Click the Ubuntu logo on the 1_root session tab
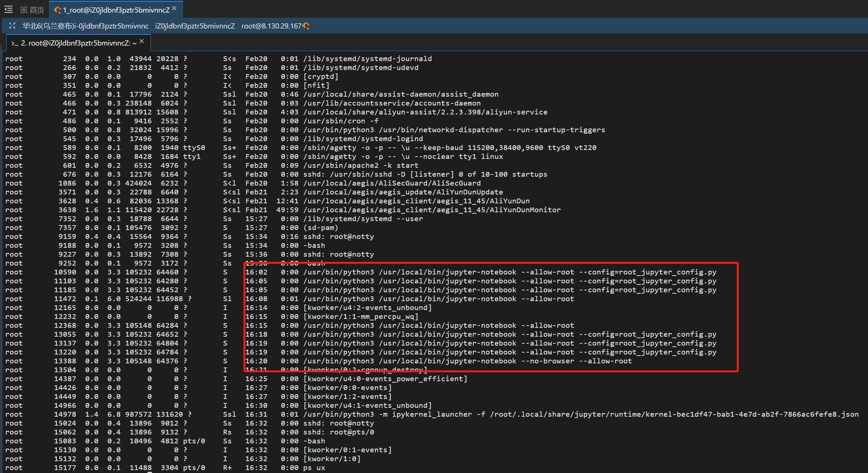Image resolution: width=868 pixels, height=473 pixels. tap(57, 10)
